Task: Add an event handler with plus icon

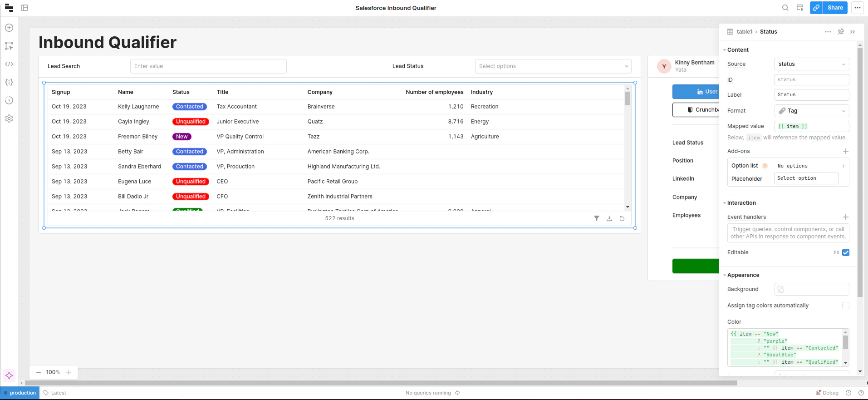Action: pyautogui.click(x=846, y=217)
